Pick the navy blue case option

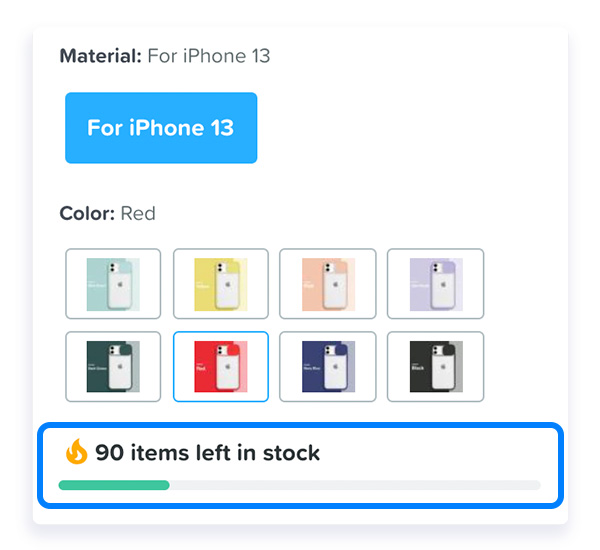328,367
